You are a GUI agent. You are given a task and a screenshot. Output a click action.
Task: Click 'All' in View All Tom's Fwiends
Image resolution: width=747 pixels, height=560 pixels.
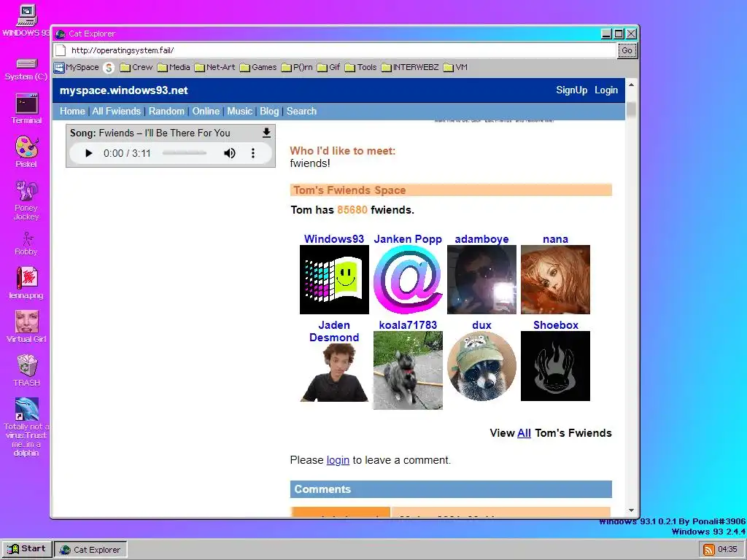coord(524,433)
